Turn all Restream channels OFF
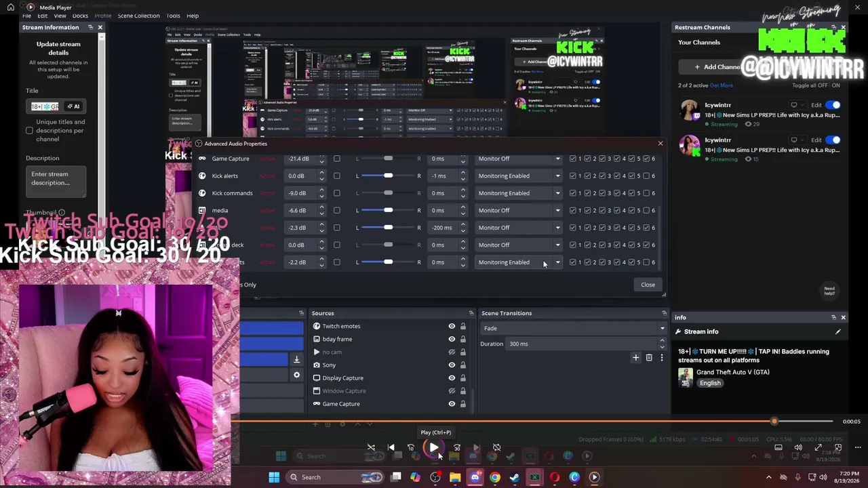 pyautogui.click(x=821, y=85)
